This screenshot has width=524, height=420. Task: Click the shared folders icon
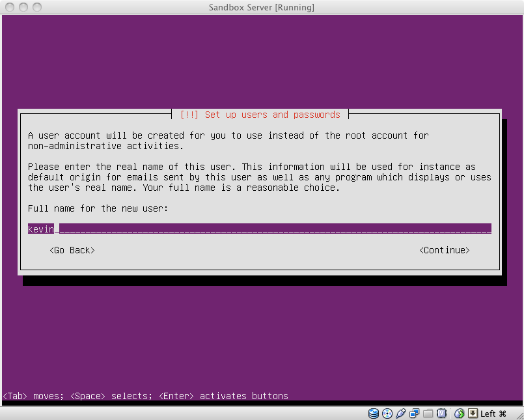[x=428, y=413]
